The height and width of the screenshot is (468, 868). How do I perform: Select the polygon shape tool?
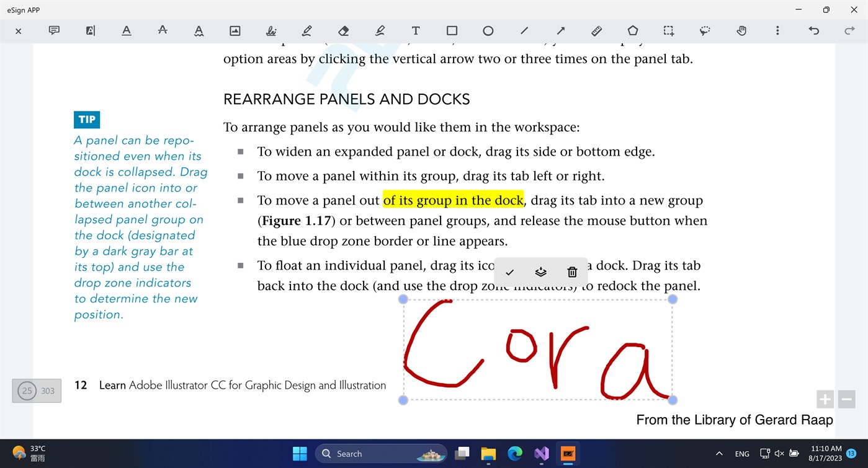point(633,30)
